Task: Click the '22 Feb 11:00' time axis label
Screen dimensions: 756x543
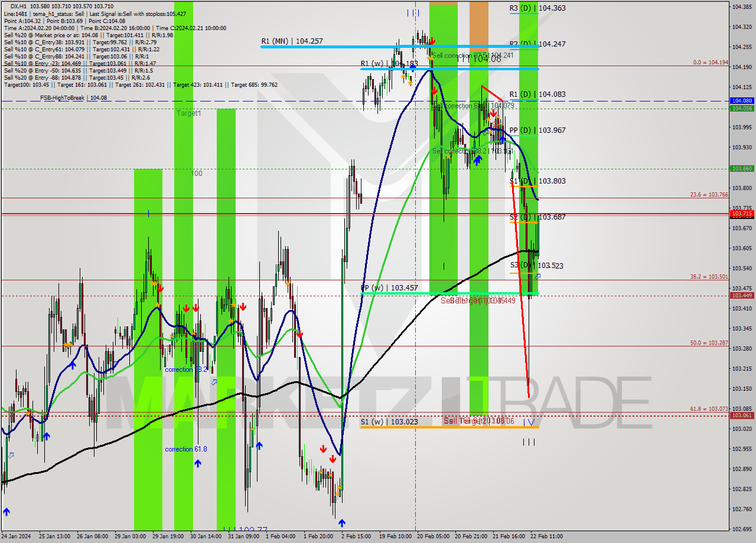Action: click(x=546, y=537)
